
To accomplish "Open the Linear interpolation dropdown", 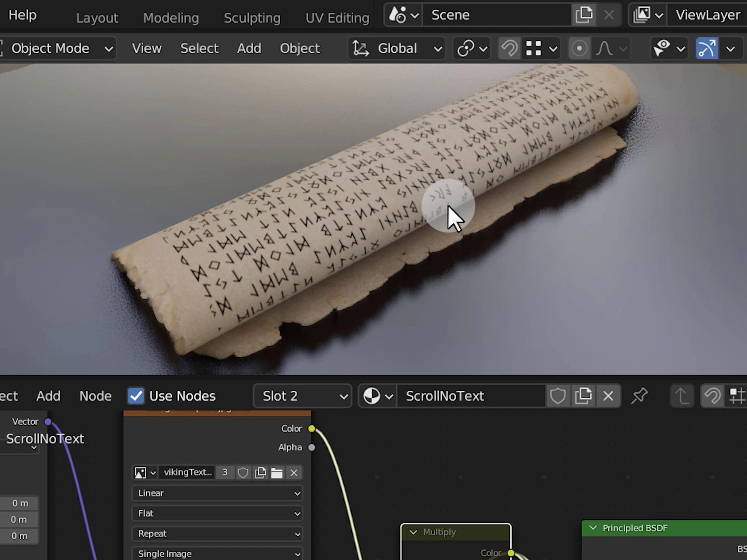I will [x=217, y=493].
